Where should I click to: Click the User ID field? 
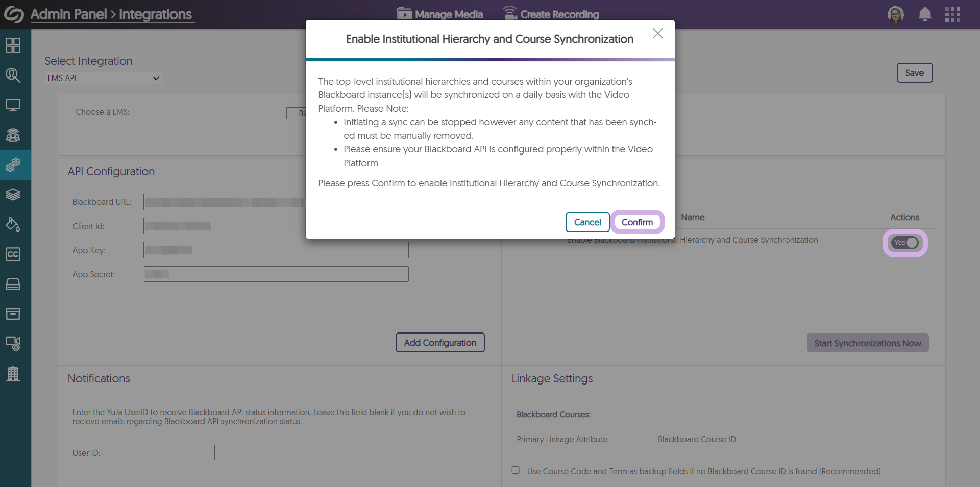coord(164,452)
